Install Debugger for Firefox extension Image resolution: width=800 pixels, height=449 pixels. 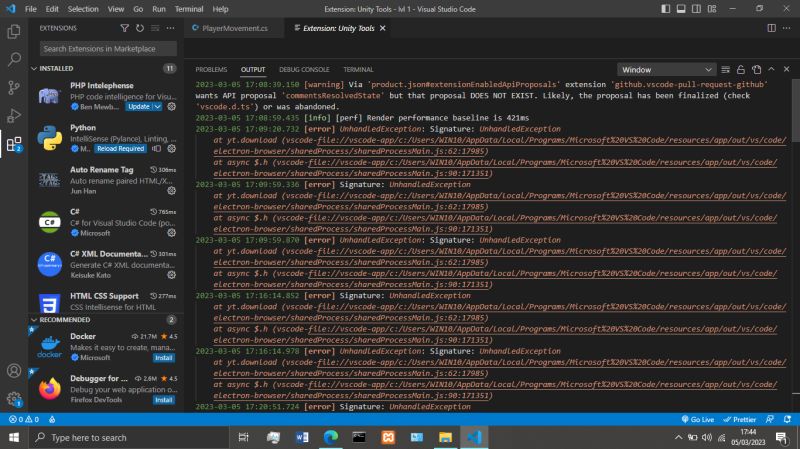[164, 400]
